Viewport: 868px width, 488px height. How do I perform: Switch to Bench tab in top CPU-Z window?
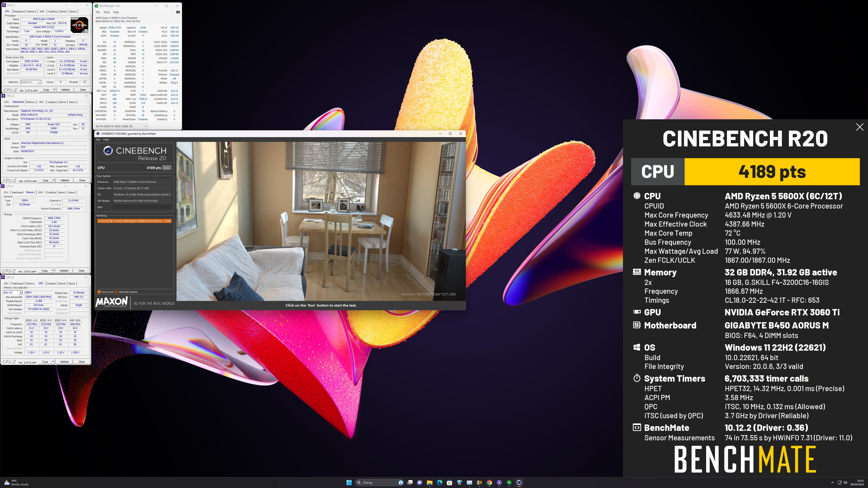click(63, 12)
